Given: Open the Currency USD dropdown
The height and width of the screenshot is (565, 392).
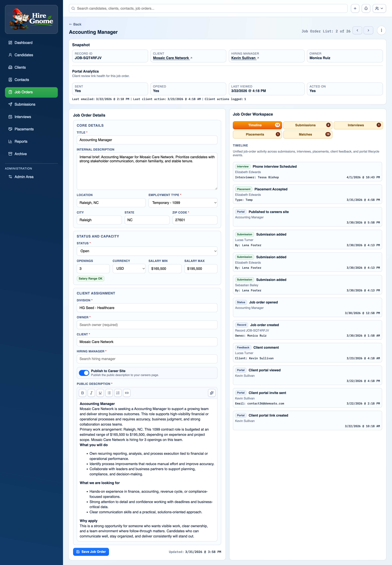Looking at the screenshot, I should coord(129,268).
